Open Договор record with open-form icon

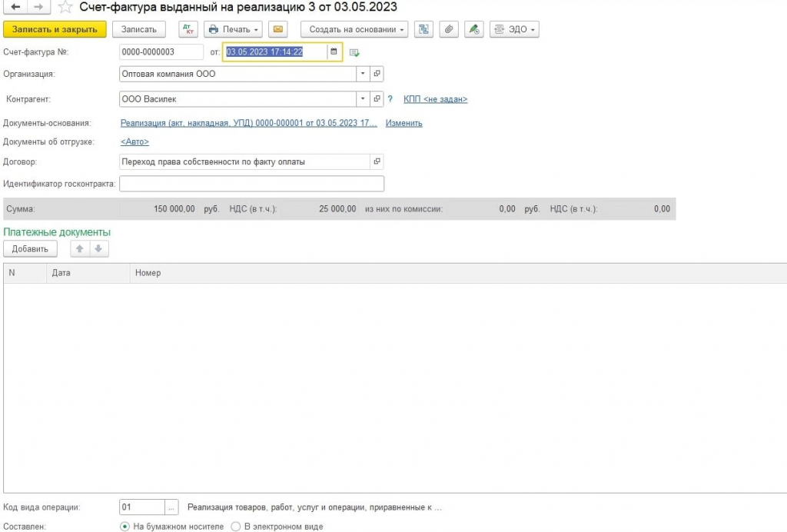coord(377,161)
